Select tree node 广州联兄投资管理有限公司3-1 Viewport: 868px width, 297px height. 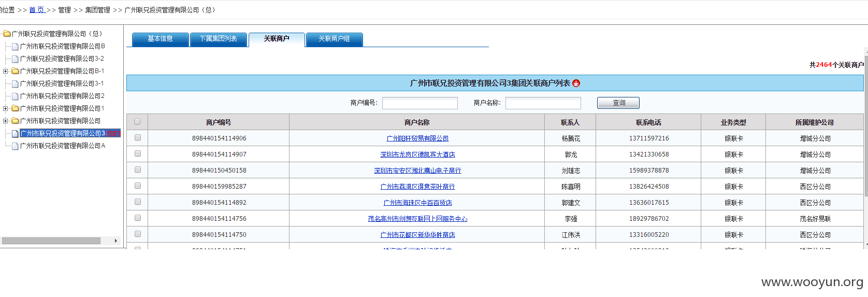tap(62, 83)
